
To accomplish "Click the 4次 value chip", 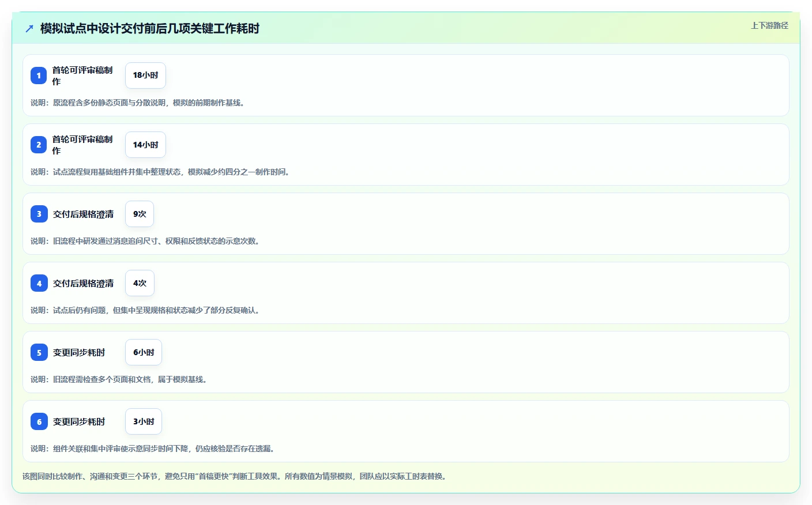I will [140, 283].
